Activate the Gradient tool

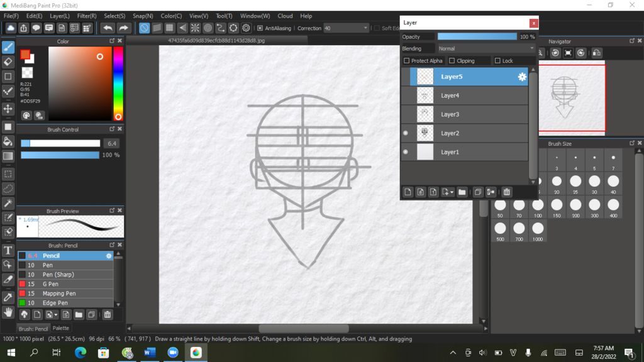tap(8, 156)
